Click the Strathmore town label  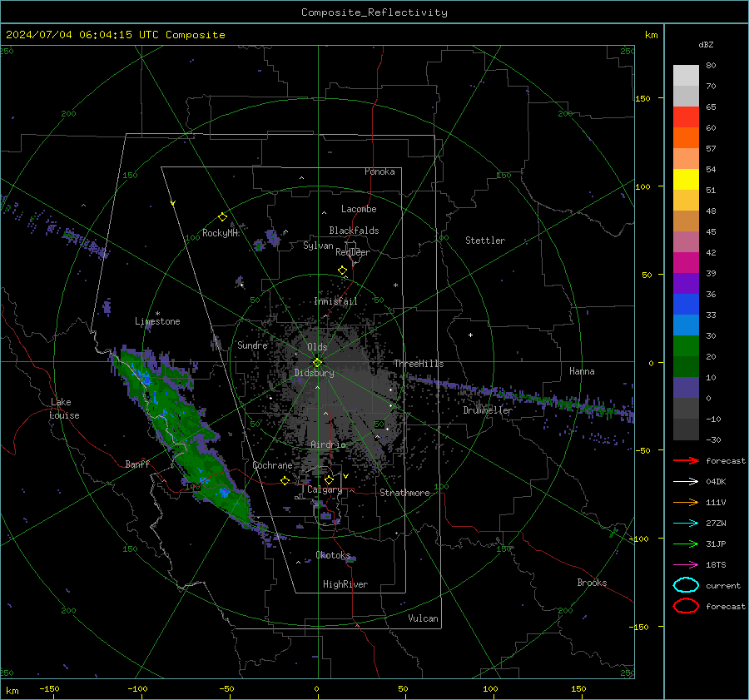click(404, 493)
